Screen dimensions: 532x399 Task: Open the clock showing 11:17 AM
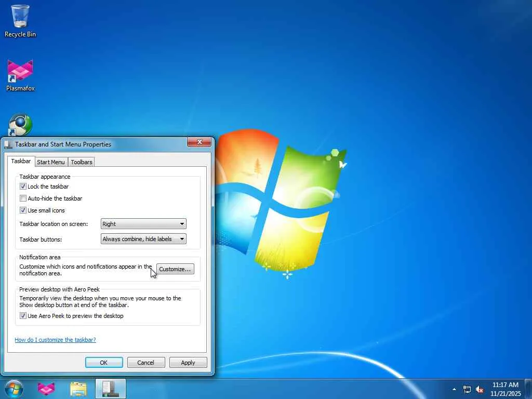[505, 389]
